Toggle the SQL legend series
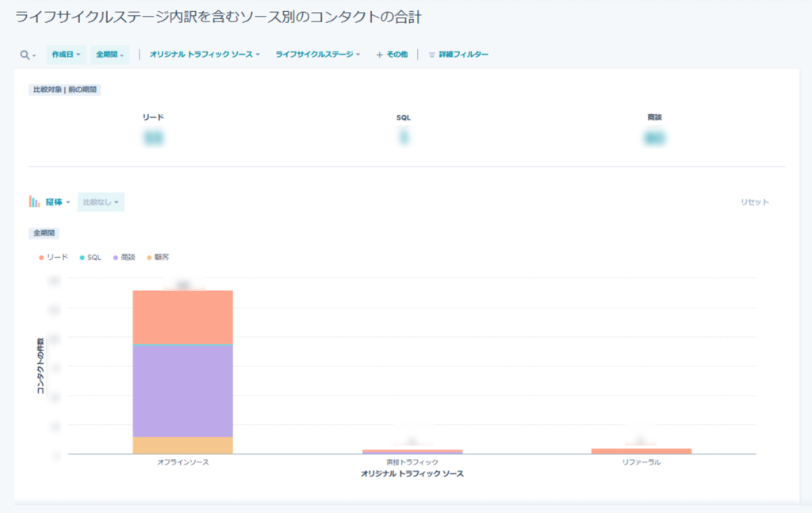The image size is (812, 513). 90,257
